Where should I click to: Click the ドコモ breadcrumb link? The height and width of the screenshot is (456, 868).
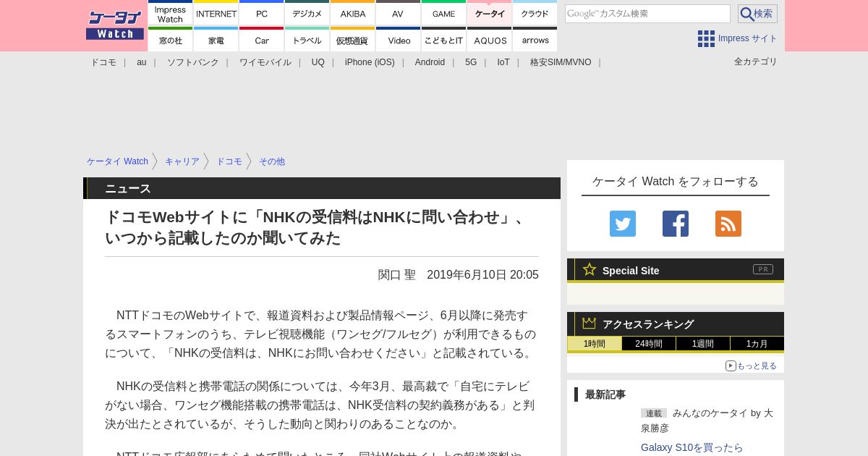(229, 161)
